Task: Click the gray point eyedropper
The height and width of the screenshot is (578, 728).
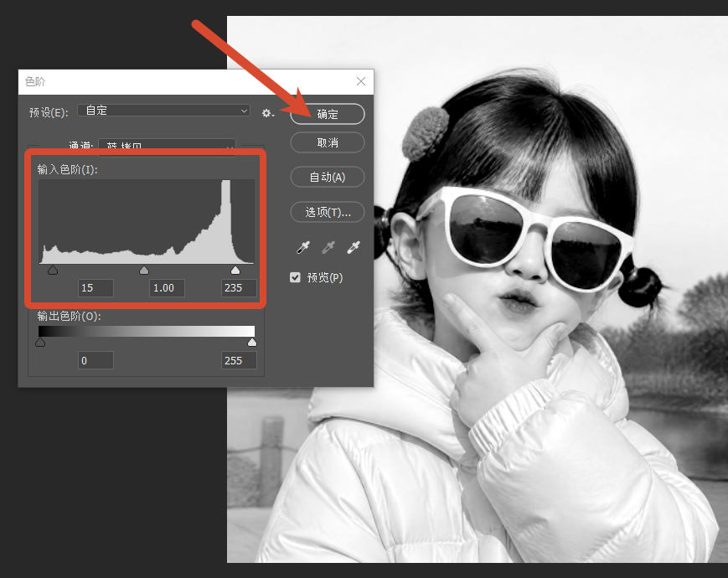Action: [x=328, y=247]
